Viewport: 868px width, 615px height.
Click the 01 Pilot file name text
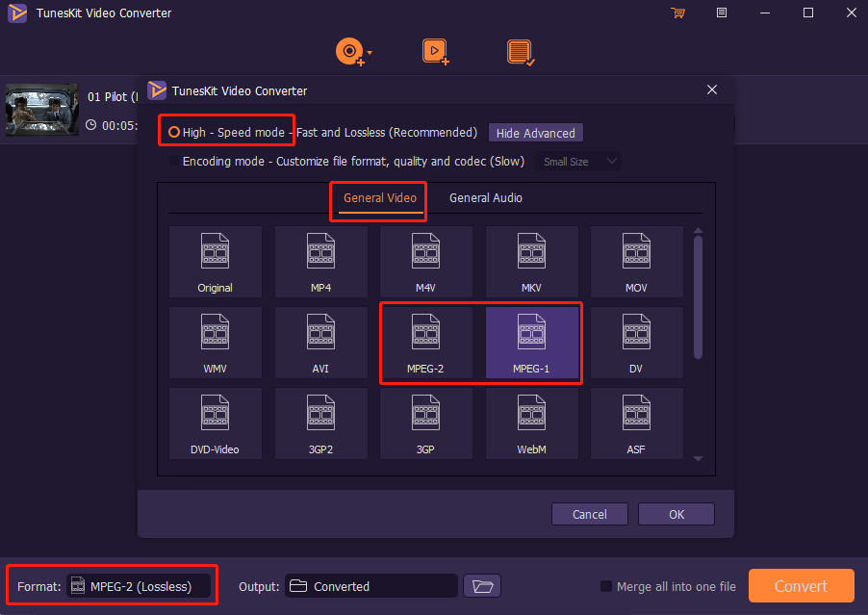[x=113, y=97]
